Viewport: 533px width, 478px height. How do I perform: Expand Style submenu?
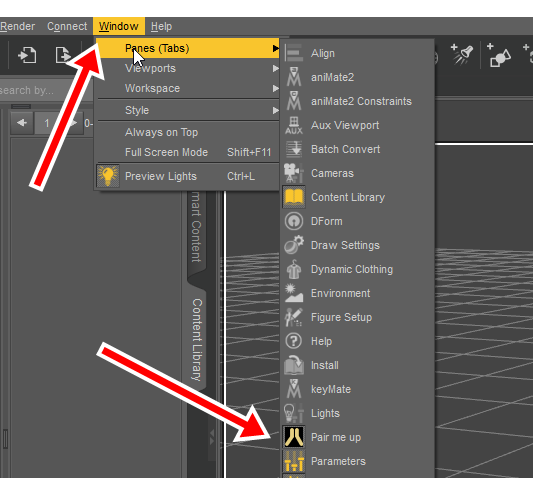click(x=188, y=110)
